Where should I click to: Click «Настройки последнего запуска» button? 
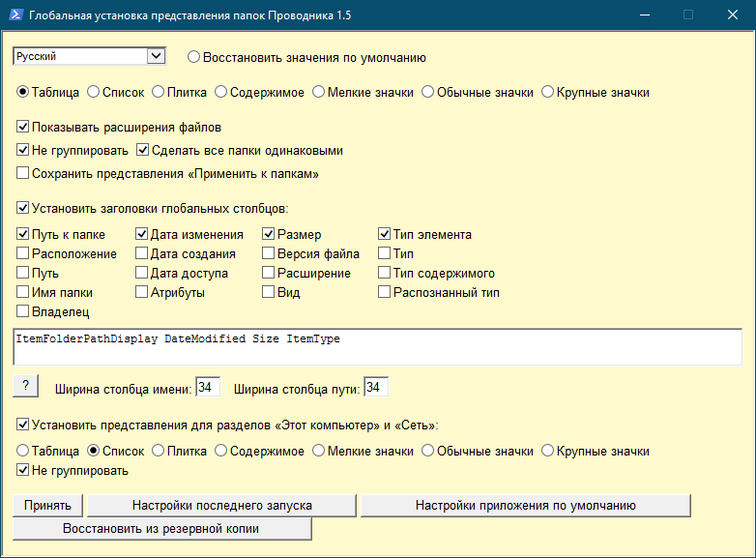click(221, 506)
